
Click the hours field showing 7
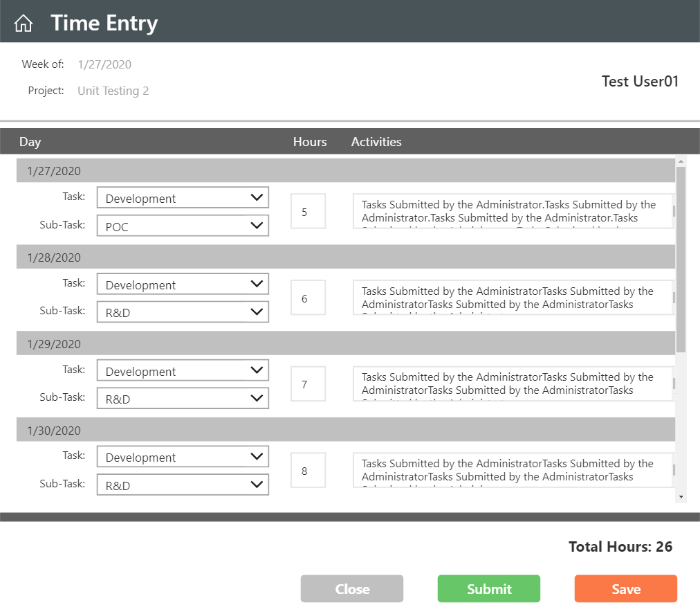pos(308,384)
